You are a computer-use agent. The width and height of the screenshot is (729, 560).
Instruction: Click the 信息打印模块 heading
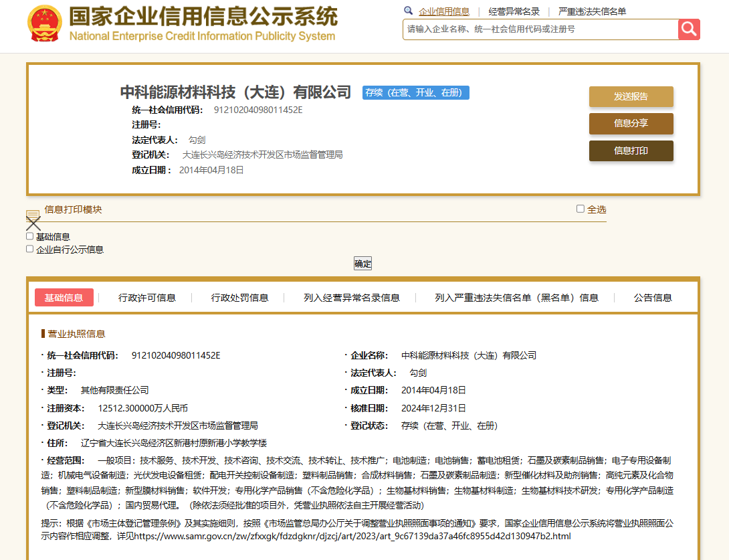point(73,209)
